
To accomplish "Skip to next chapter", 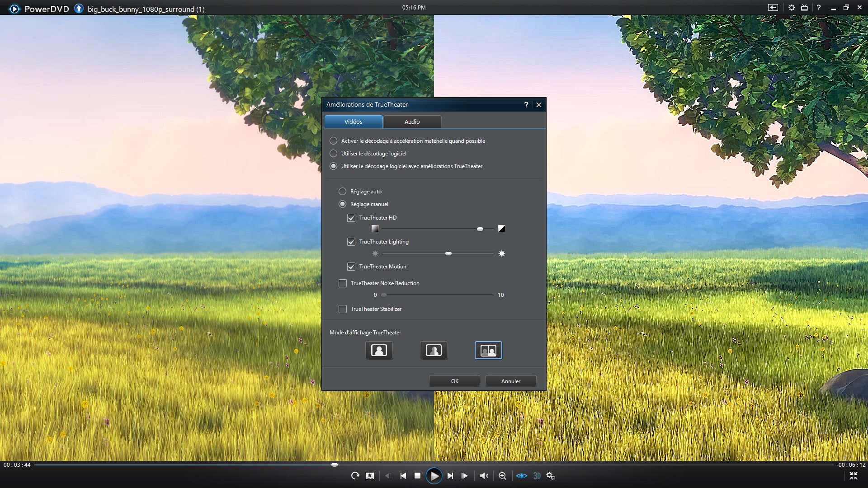I will coord(450,475).
